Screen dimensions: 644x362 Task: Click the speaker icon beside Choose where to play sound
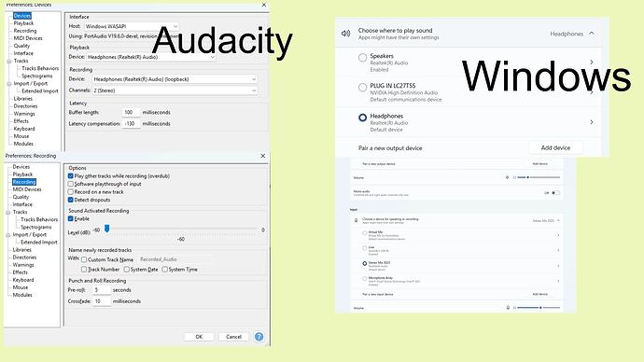346,34
